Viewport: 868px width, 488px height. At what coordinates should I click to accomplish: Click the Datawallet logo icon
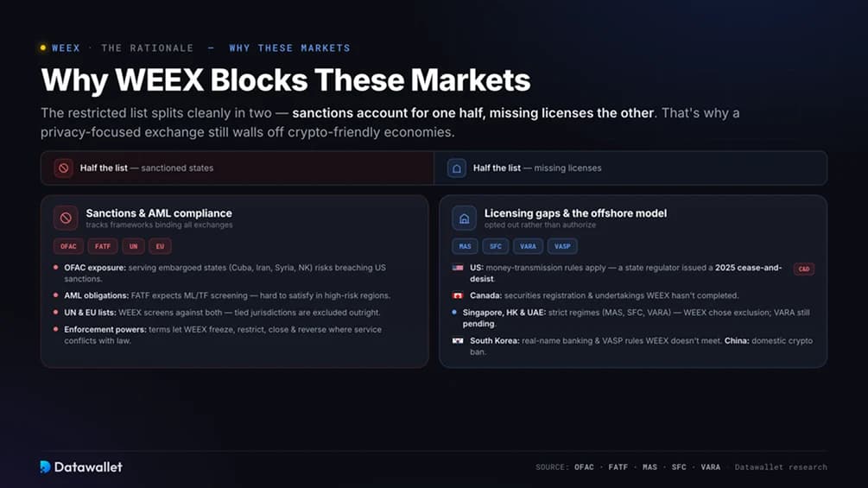click(46, 467)
